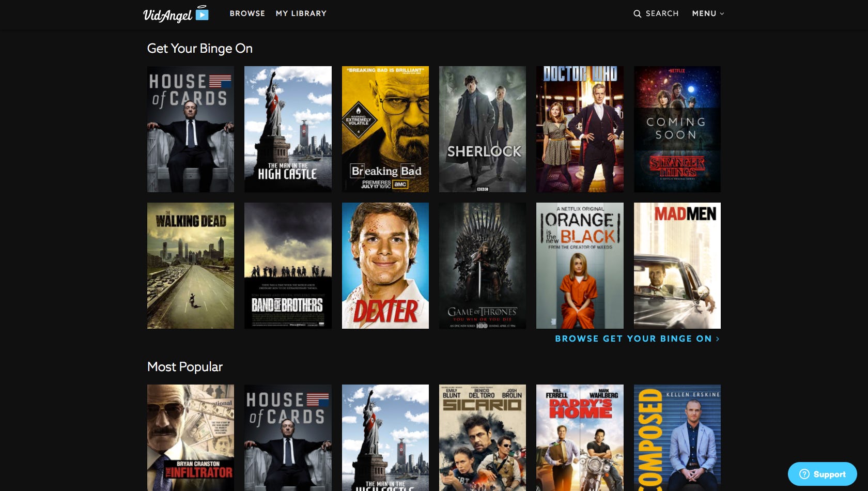Click the Browse Get Your Binge On link
Image resolution: width=868 pixels, height=491 pixels.
click(632, 339)
